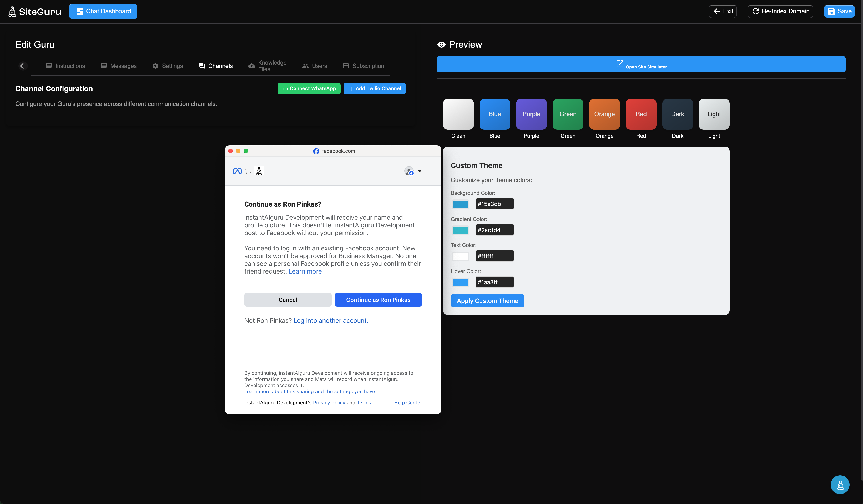Click the floating guru chat icon

(840, 485)
